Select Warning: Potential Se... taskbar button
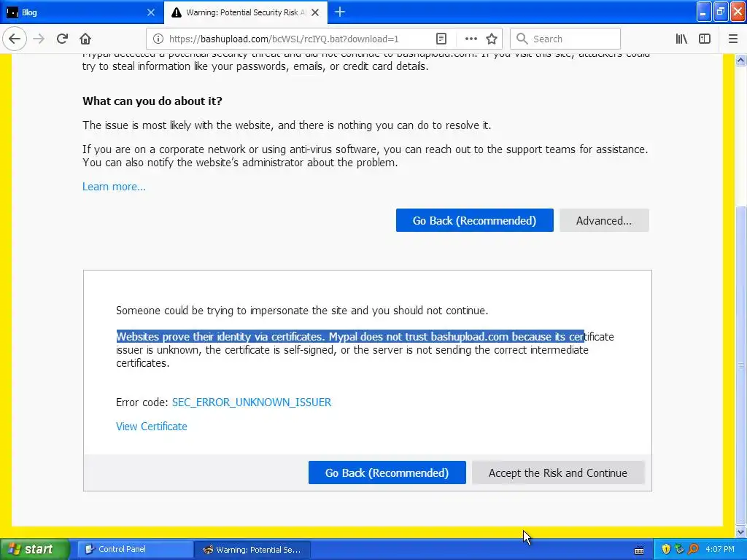 point(253,550)
